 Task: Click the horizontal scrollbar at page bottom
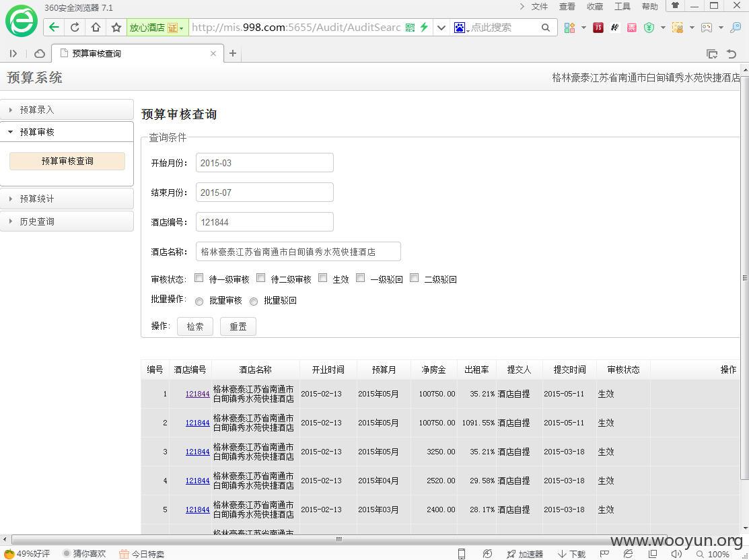[338, 539]
